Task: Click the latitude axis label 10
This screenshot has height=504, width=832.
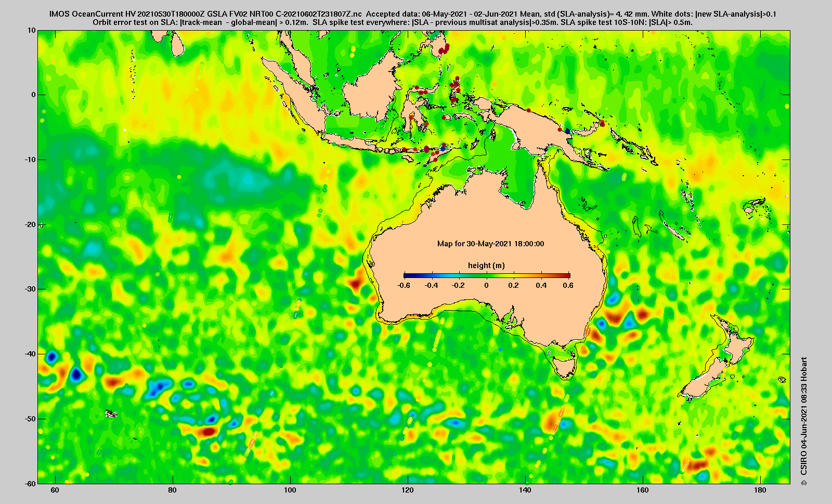Action: (x=32, y=30)
